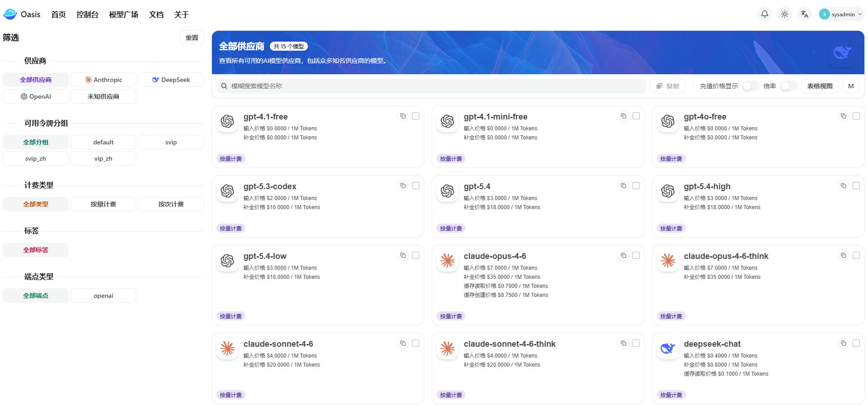Click the gpt-5.4 OpenAI logo icon
Image resolution: width=868 pixels, height=411 pixels.
tap(447, 191)
